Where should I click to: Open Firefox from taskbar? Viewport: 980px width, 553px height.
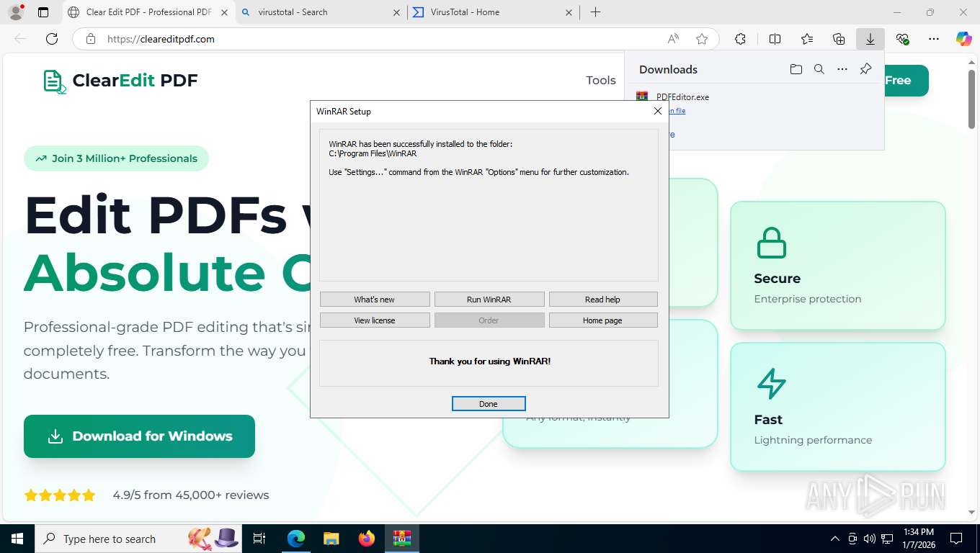367,539
